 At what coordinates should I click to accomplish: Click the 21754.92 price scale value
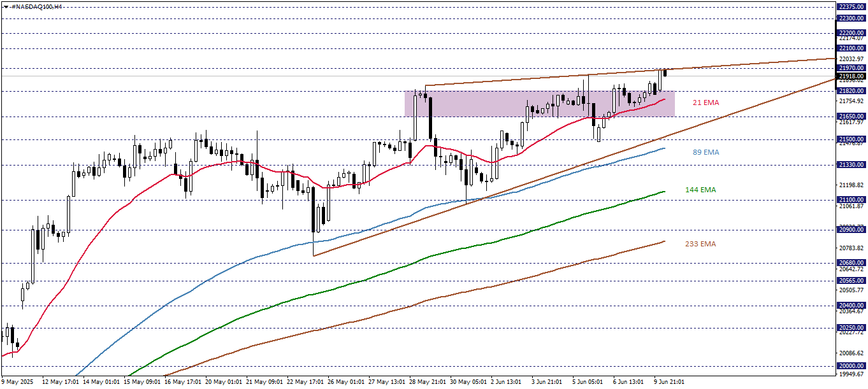tap(851, 101)
